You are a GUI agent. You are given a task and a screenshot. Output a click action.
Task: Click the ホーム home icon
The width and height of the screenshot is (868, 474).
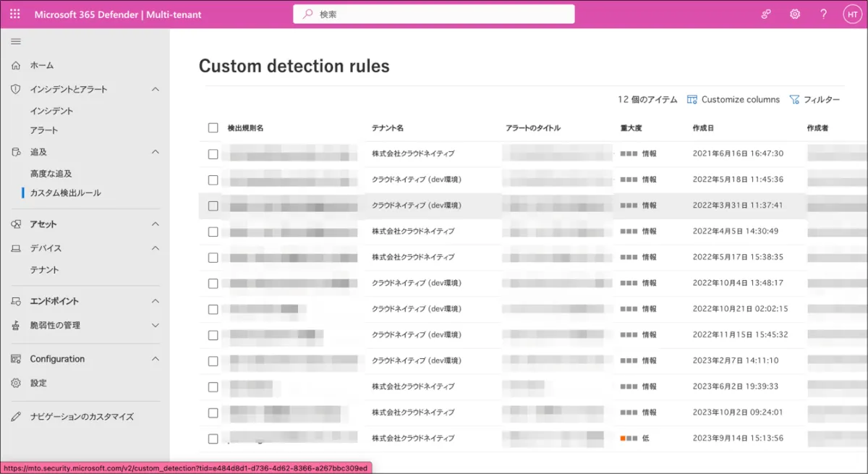tap(16, 65)
